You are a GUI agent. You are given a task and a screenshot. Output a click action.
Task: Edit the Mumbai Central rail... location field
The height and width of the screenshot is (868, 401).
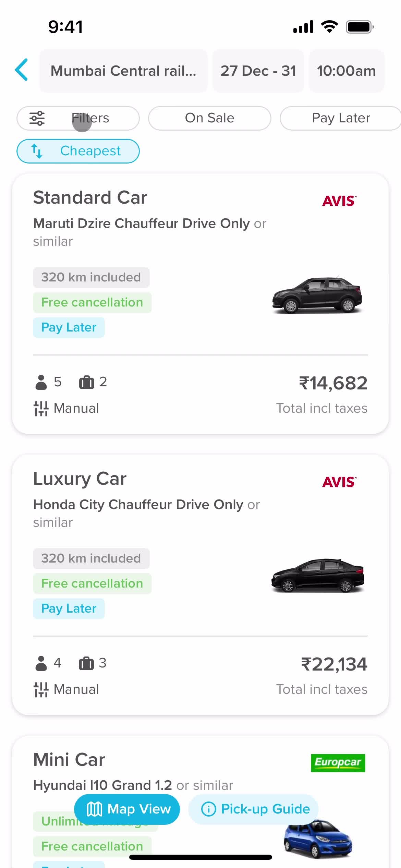(x=124, y=71)
